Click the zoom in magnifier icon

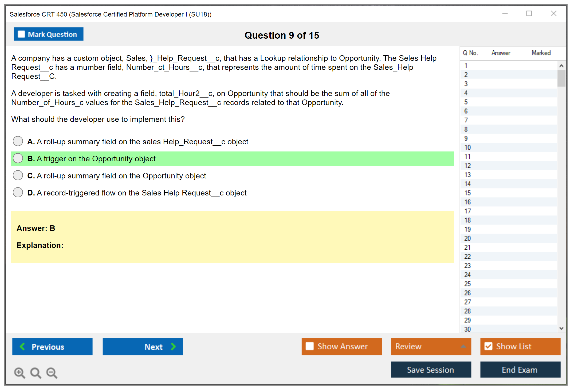pos(19,373)
